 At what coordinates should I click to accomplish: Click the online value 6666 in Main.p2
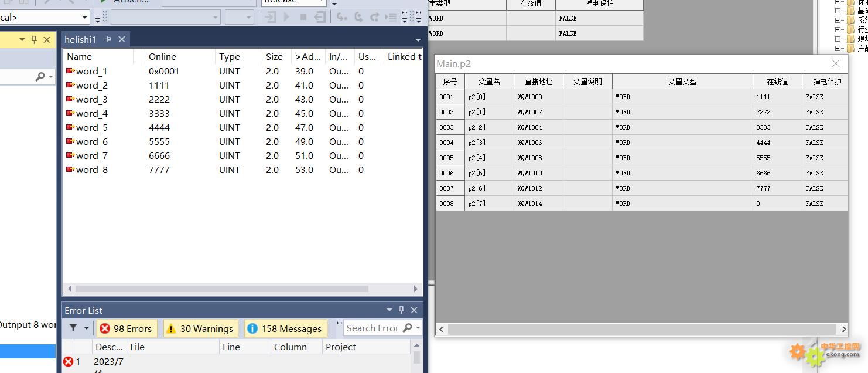tap(763, 173)
